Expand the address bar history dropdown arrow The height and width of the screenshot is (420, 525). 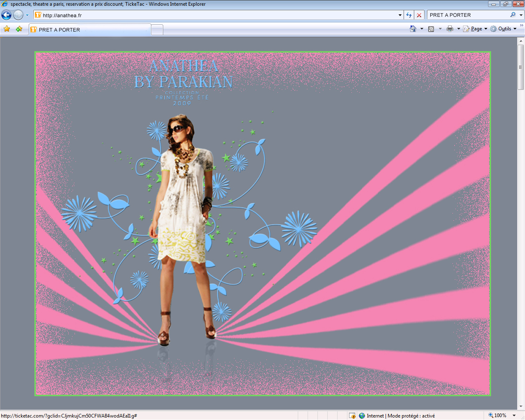(x=400, y=15)
